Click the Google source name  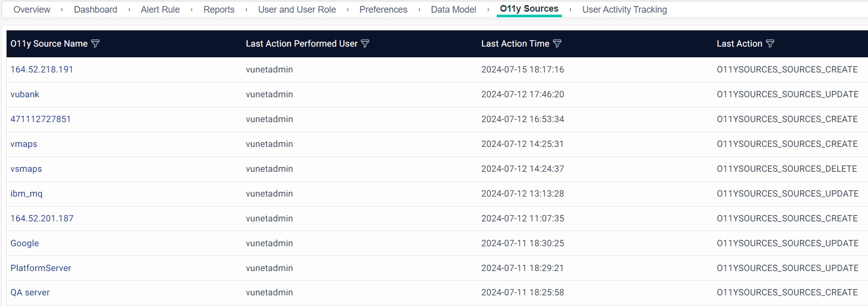click(x=25, y=243)
